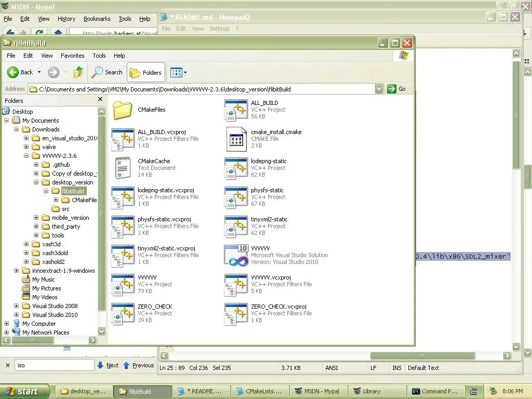Switch to CMakeLists taskbar item
This screenshot has width=532, height=399.
tap(260, 392)
